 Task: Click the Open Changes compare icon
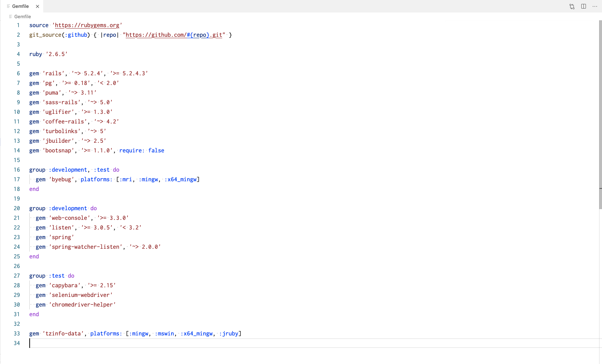coord(572,6)
